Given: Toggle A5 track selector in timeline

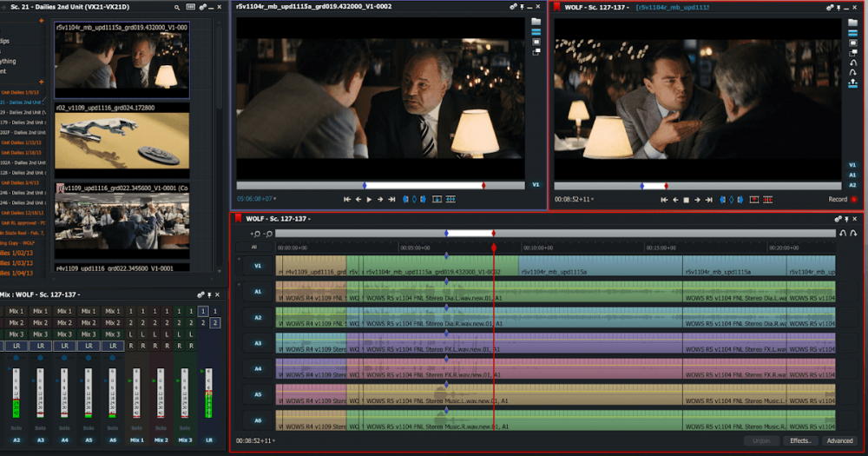Looking at the screenshot, I should point(258,394).
